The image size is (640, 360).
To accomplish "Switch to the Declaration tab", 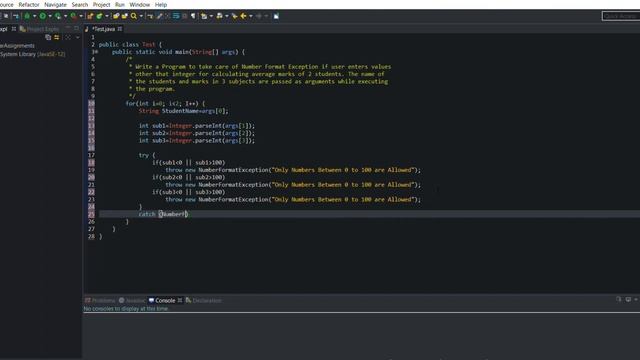I will point(204,300).
